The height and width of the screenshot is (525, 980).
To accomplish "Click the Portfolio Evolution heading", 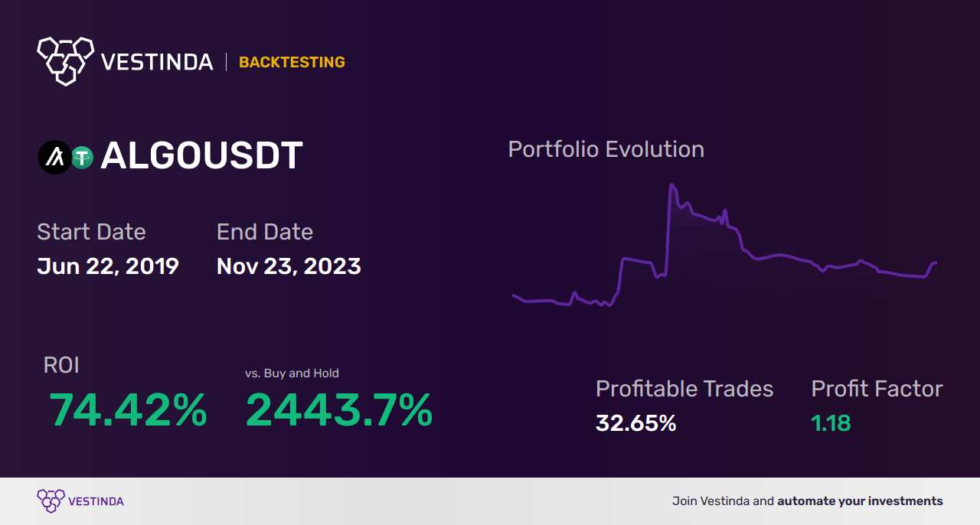I will [606, 149].
